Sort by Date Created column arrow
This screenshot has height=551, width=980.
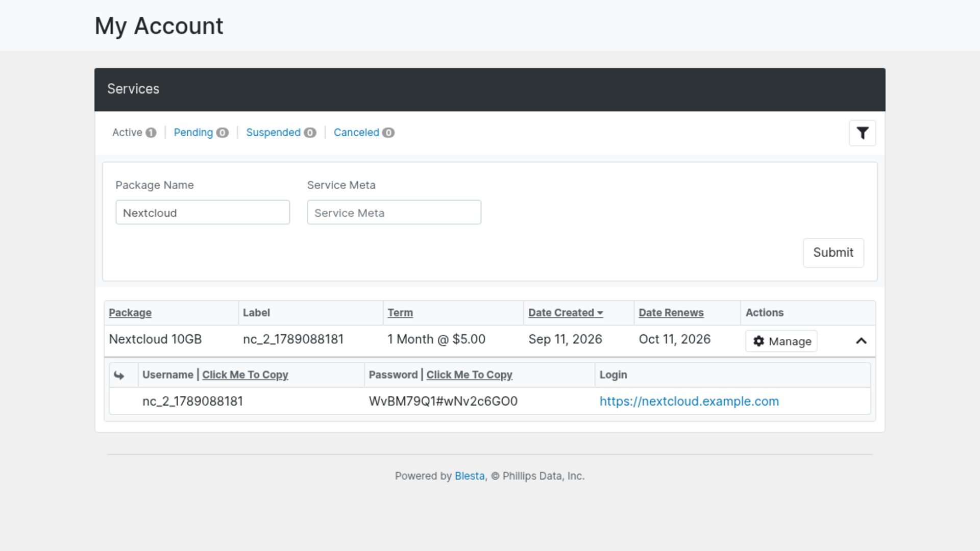click(x=600, y=313)
